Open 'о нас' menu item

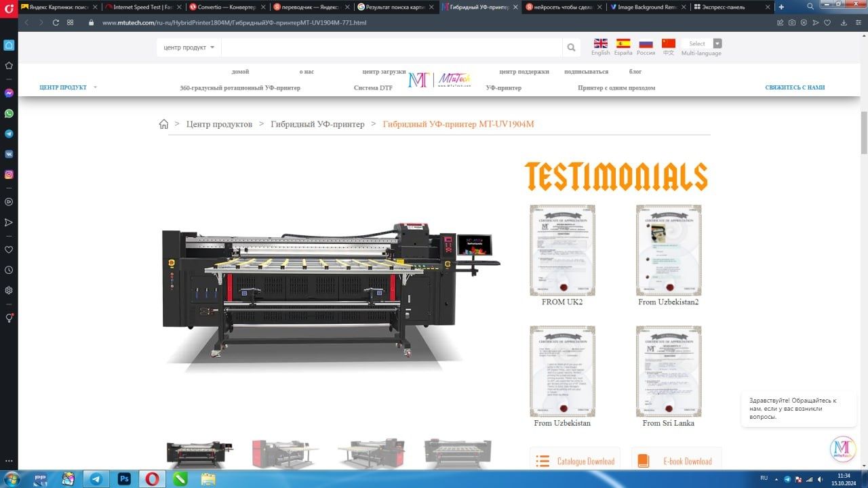pos(307,71)
